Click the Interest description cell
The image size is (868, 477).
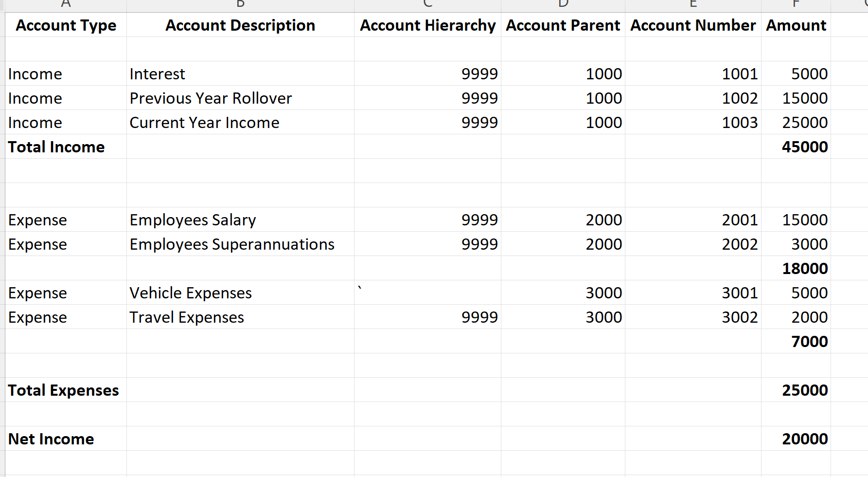(240, 73)
